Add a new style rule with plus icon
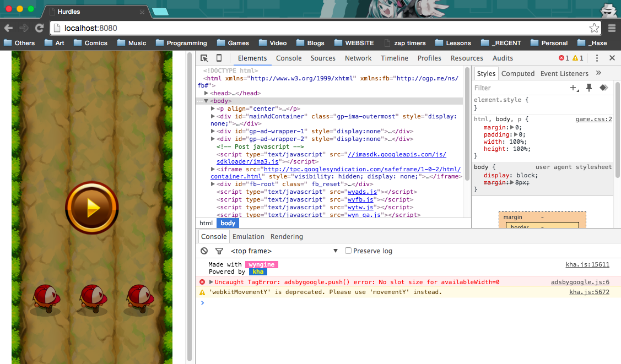Screen dimensions: 621x364 (574, 88)
